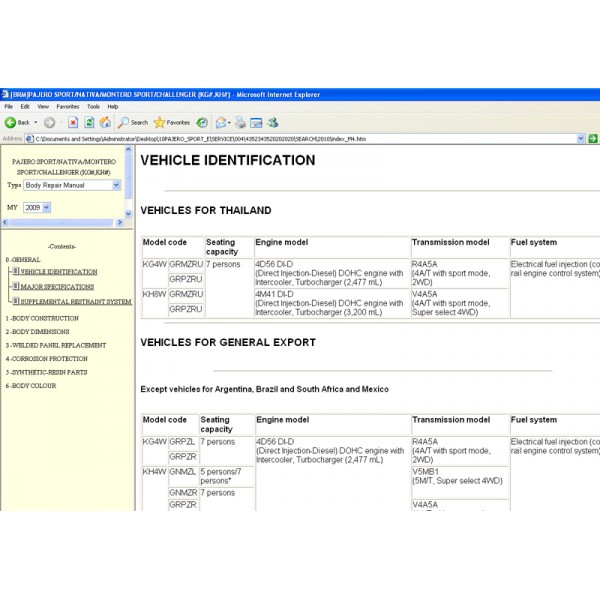Click the sidebar horizontal scroll left arrow
The image size is (600, 600).
[x=5, y=222]
